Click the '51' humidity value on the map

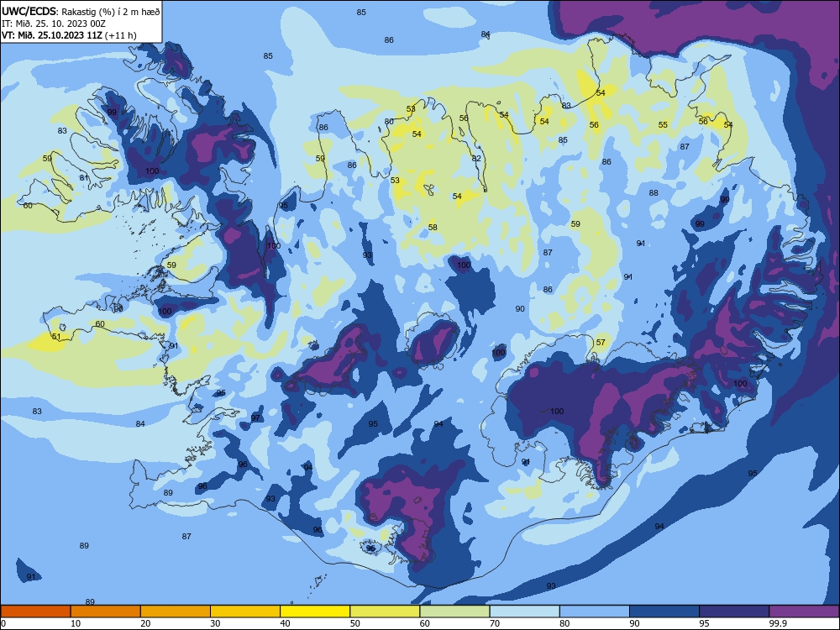tap(56, 337)
